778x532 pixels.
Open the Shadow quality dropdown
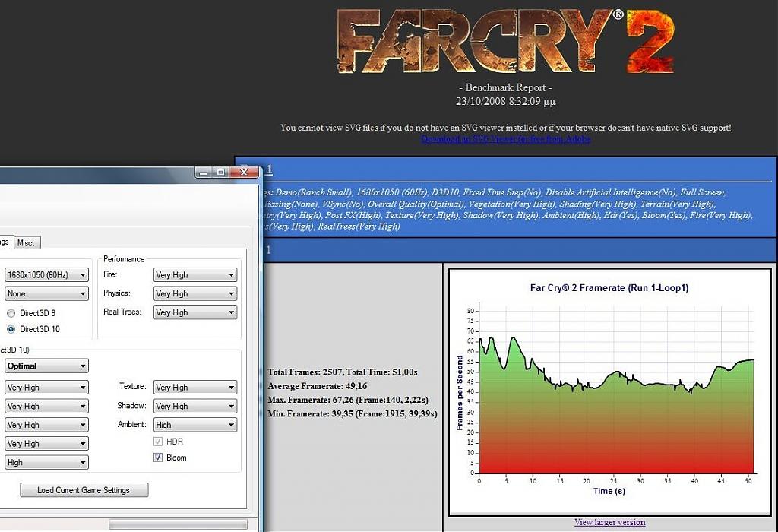click(195, 406)
